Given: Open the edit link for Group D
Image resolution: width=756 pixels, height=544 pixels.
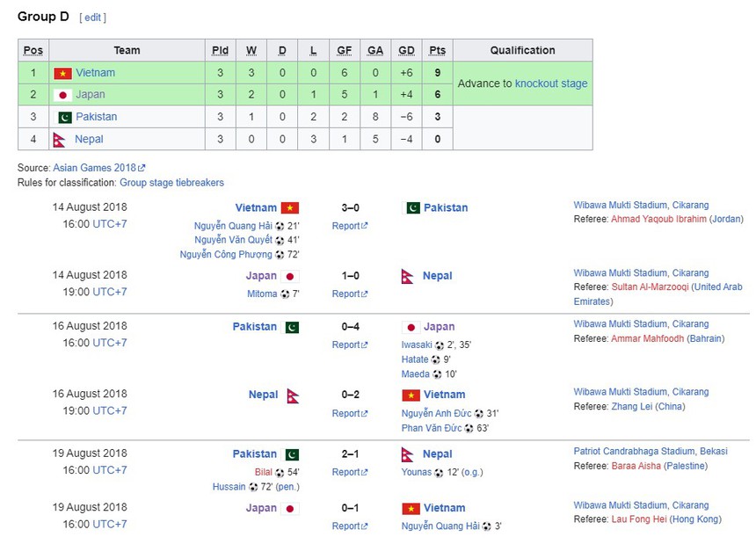Looking at the screenshot, I should (x=92, y=17).
